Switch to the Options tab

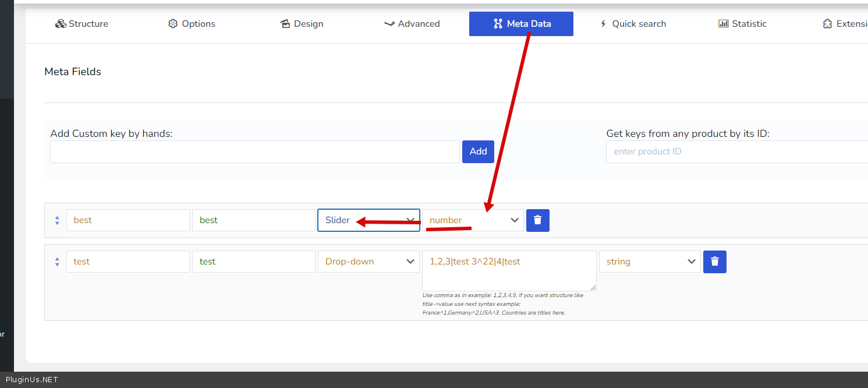pyautogui.click(x=192, y=24)
